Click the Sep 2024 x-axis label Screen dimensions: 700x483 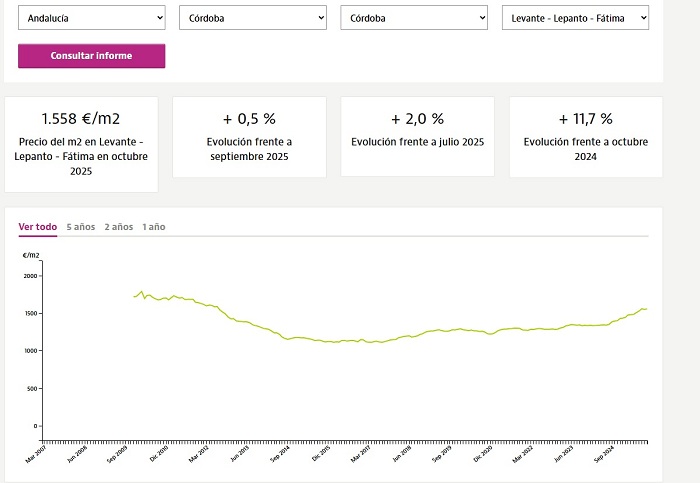tap(606, 457)
